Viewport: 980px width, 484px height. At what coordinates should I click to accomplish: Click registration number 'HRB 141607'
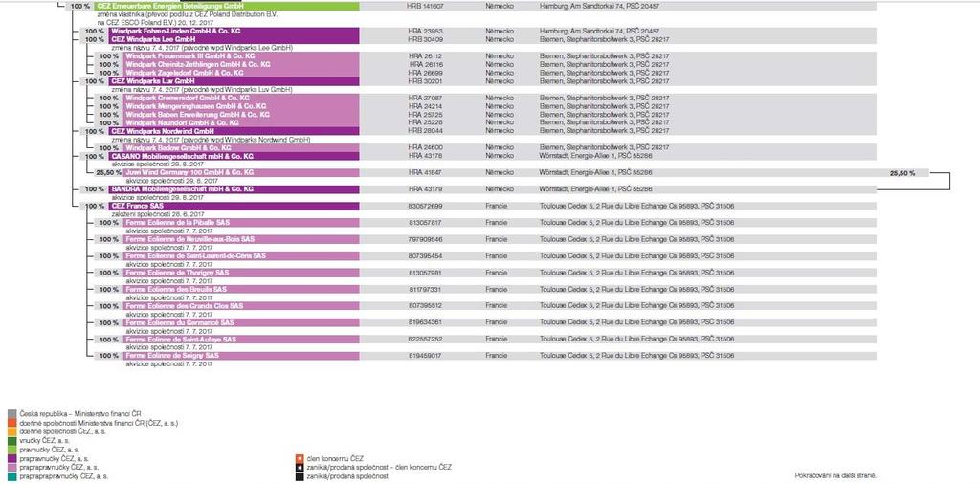pyautogui.click(x=426, y=6)
